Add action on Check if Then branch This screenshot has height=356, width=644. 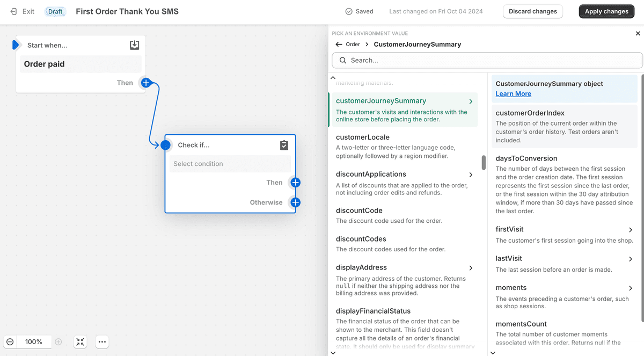[295, 183]
